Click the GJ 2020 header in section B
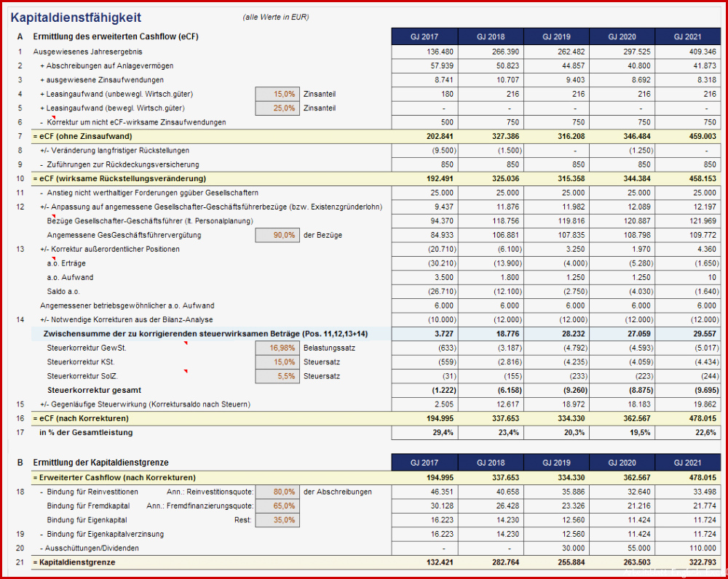728x579 pixels. coord(622,463)
